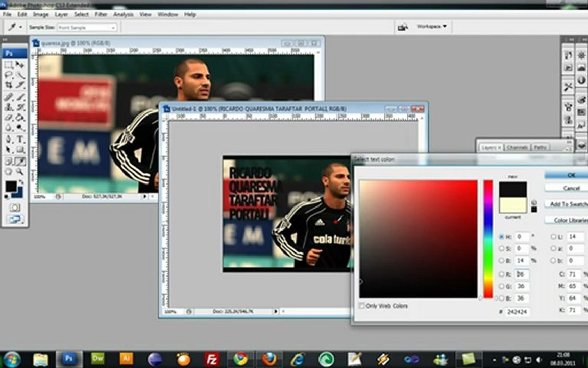The width and height of the screenshot is (588, 368).
Task: Select the Eyedropper tool in the toolbox
Action: [20, 162]
